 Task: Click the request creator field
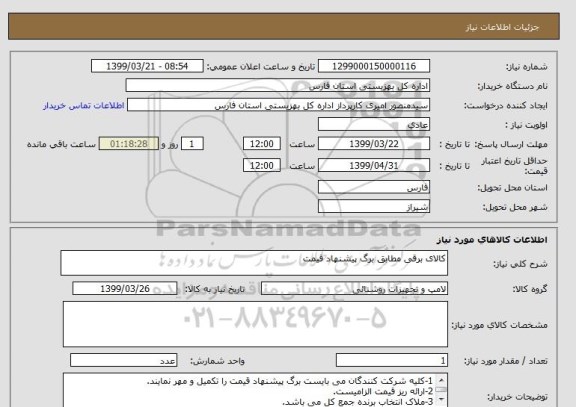coord(278,105)
